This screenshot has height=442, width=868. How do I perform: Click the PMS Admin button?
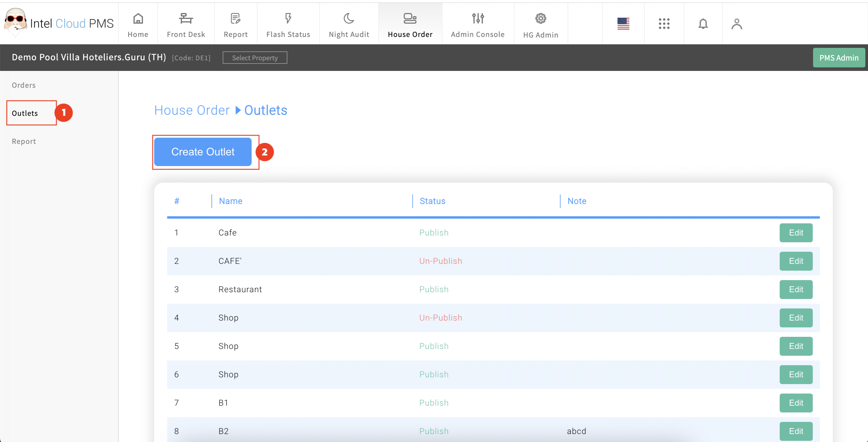click(x=838, y=58)
